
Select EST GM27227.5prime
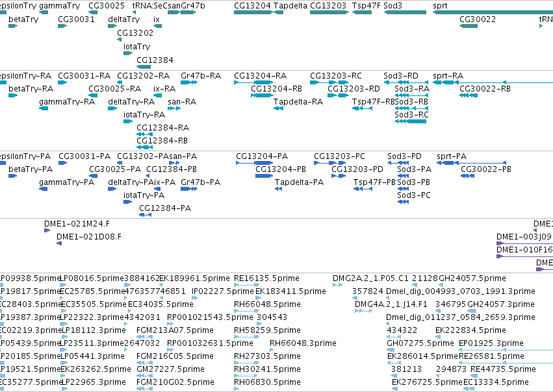click(x=145, y=376)
